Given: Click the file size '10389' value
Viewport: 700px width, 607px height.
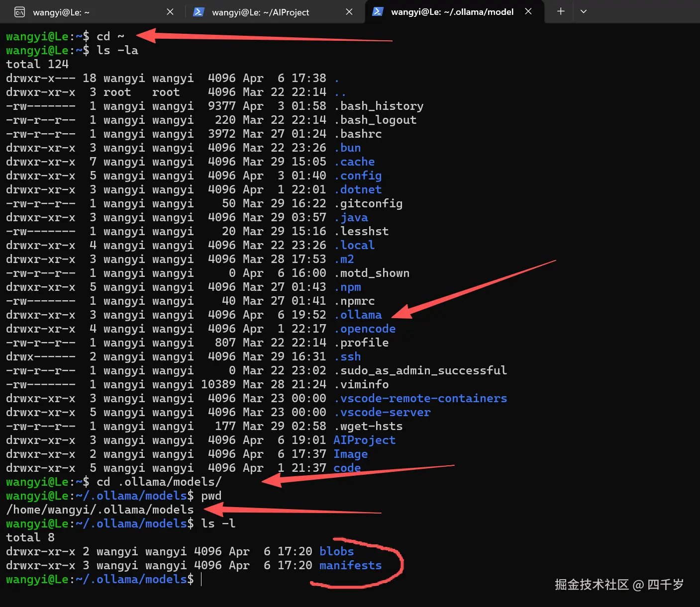Looking at the screenshot, I should coord(218,384).
